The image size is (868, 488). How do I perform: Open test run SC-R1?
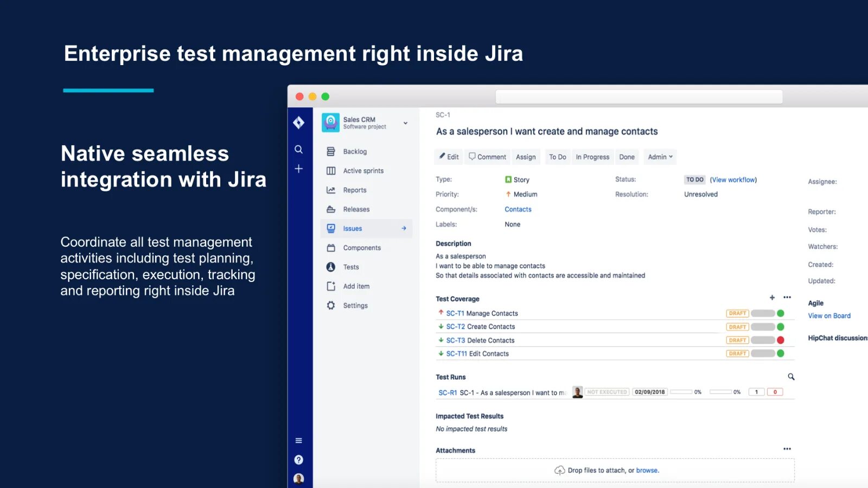448,393
